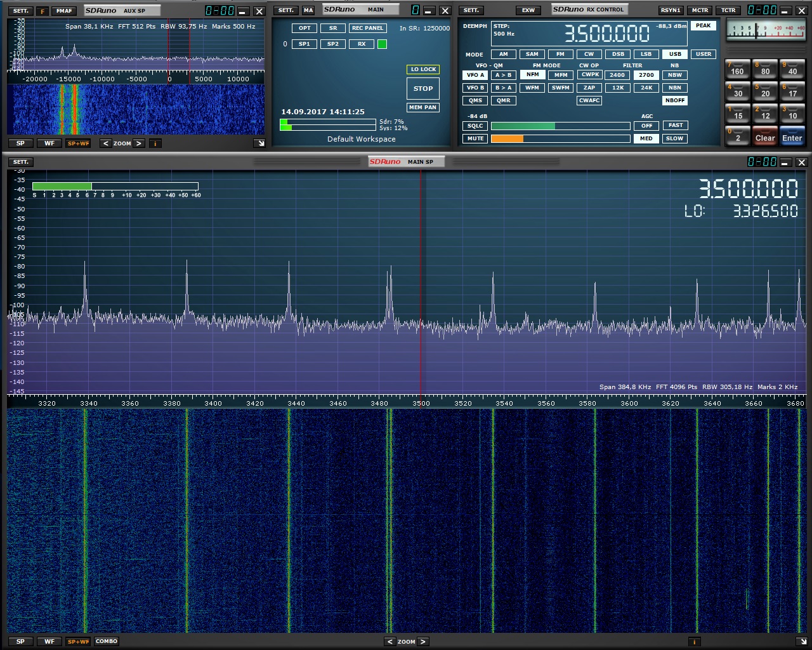812x650 pixels.
Task: Select the 80 meter band button
Action: 765,69
